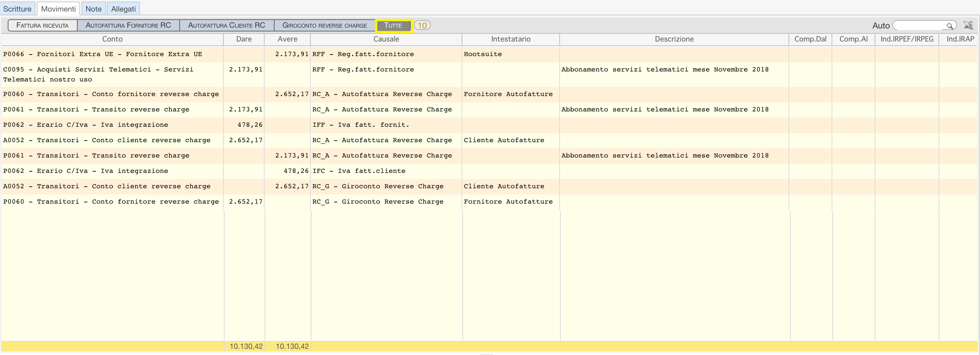The height and width of the screenshot is (355, 980).
Task: Sort by the Dare column header
Action: 244,39
